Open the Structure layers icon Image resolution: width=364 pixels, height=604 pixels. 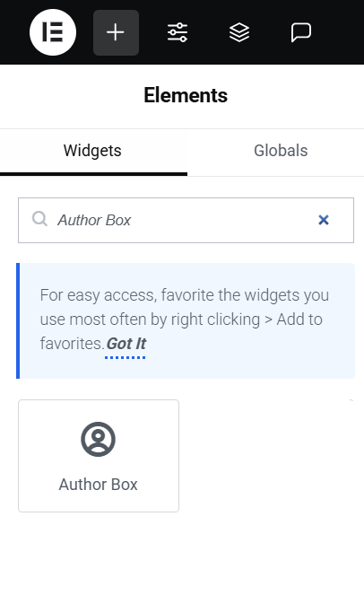click(x=239, y=32)
